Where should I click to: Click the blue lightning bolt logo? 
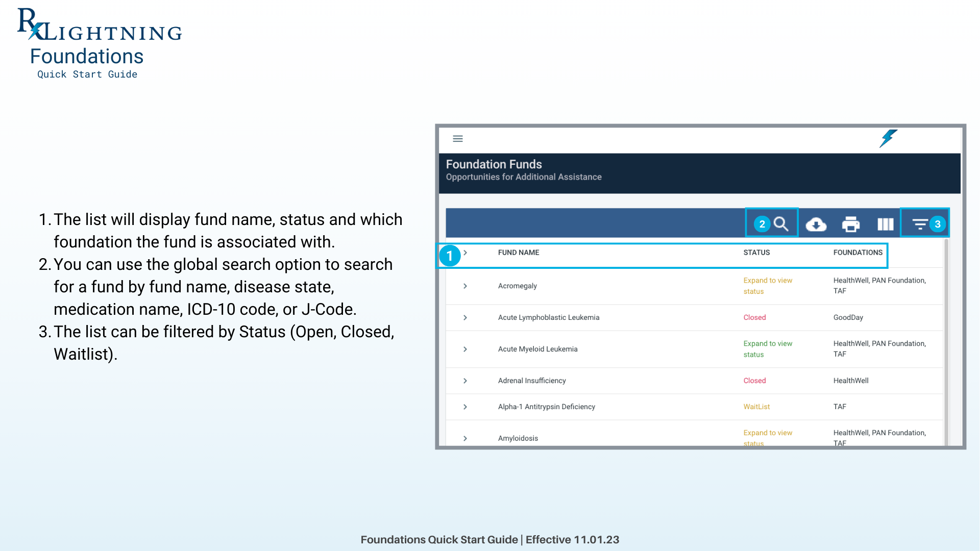click(x=888, y=138)
